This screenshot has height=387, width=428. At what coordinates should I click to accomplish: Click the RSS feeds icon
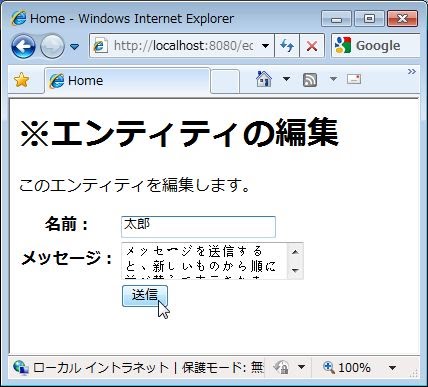point(310,80)
